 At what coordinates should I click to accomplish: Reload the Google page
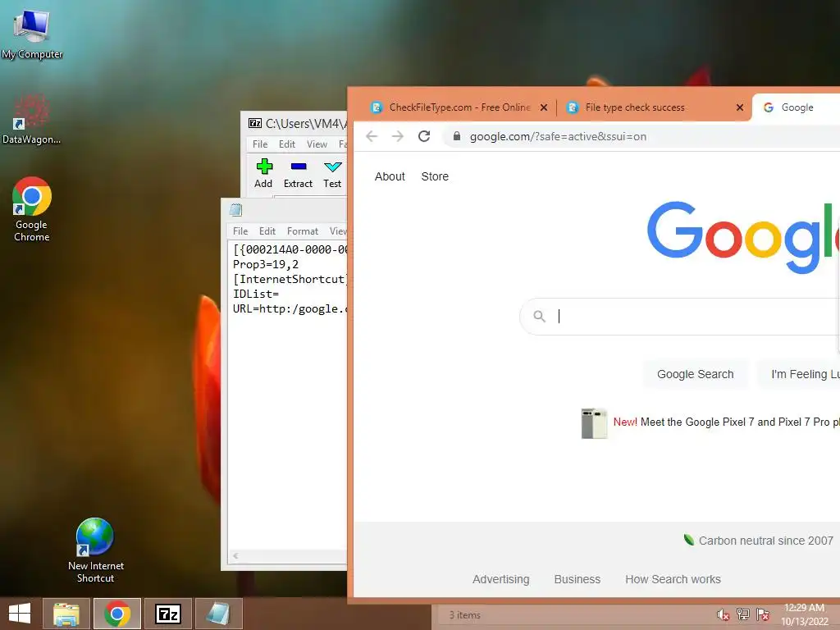424,137
